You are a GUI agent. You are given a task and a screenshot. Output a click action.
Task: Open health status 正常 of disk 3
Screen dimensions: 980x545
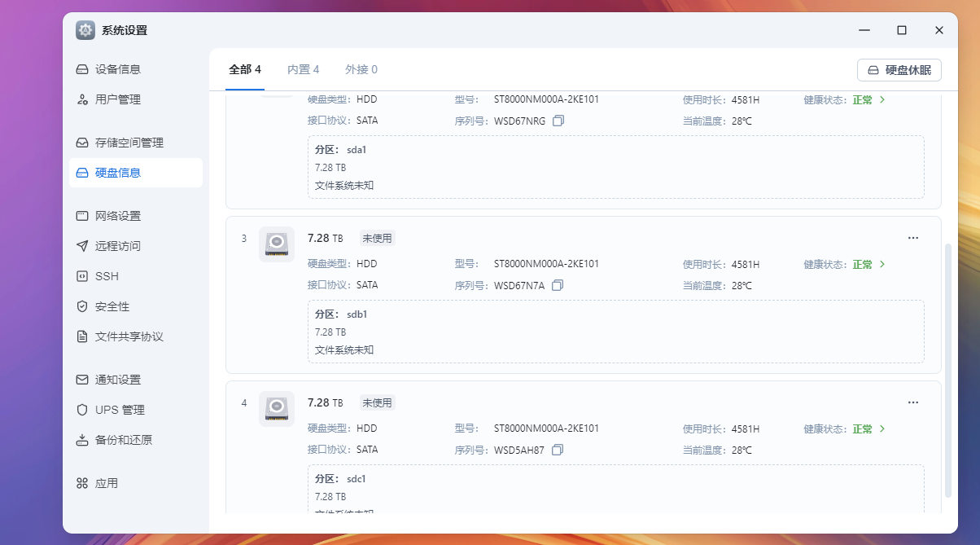tap(868, 265)
